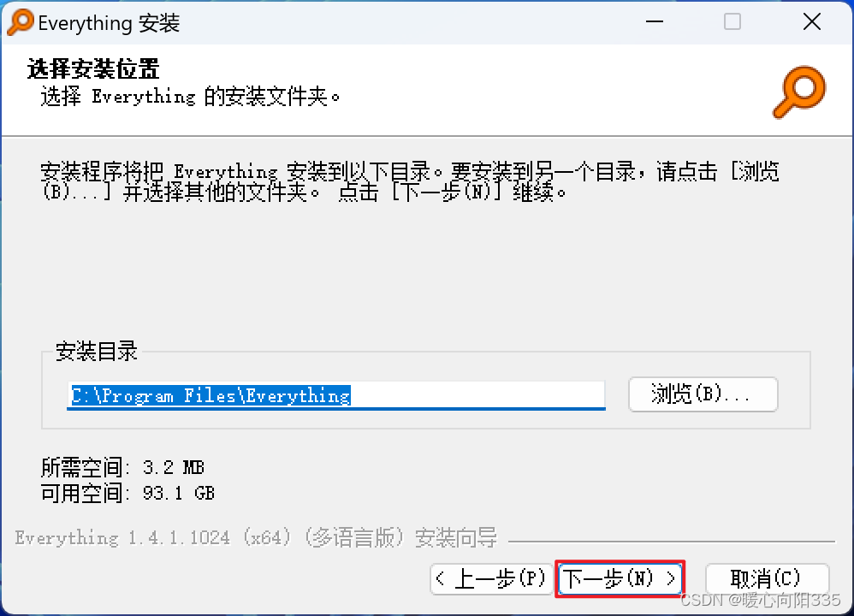The width and height of the screenshot is (854, 616).
Task: Click the 选择 Everything 的安装文件夹 subtitle
Action: (x=190, y=97)
